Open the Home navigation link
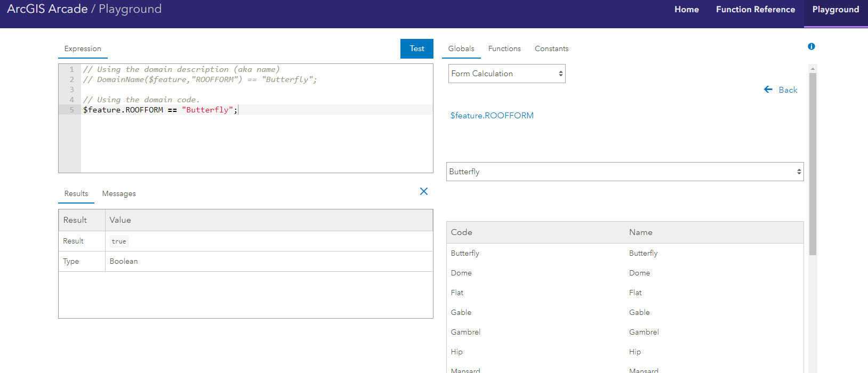 [686, 10]
